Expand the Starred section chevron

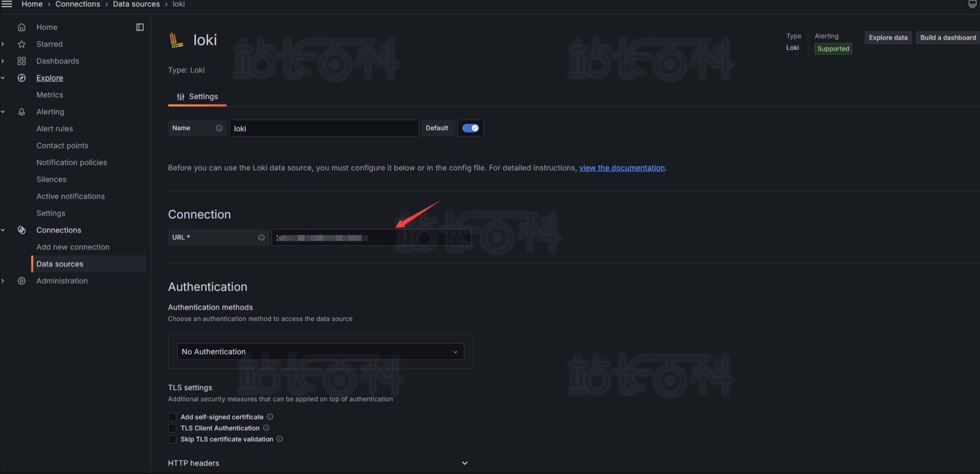tap(3, 44)
